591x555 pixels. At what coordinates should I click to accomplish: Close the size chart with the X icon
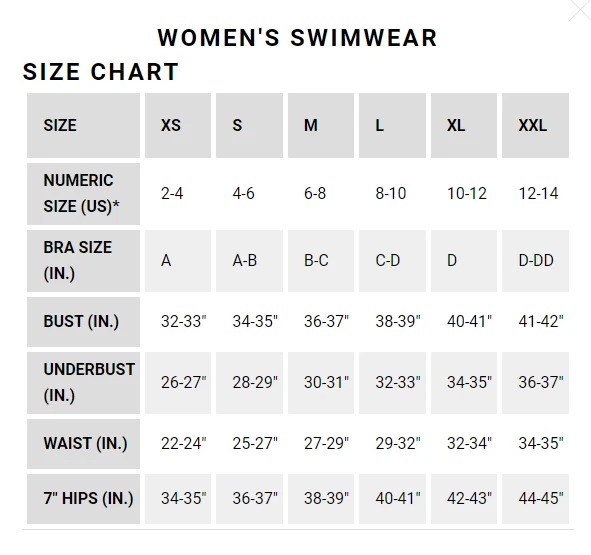(581, 9)
